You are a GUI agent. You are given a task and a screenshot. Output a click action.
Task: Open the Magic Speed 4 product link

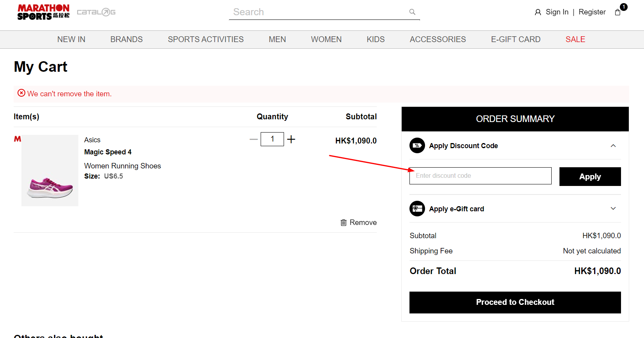pyautogui.click(x=108, y=152)
